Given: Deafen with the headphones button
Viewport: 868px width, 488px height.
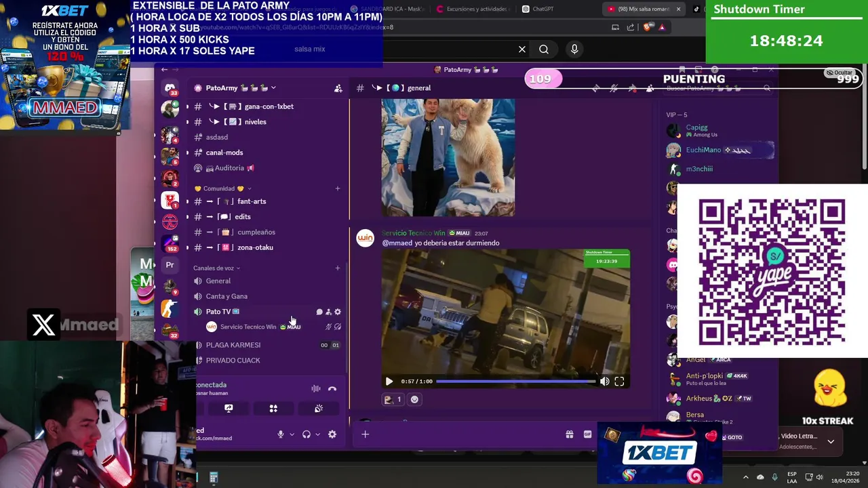Looking at the screenshot, I should [x=307, y=434].
